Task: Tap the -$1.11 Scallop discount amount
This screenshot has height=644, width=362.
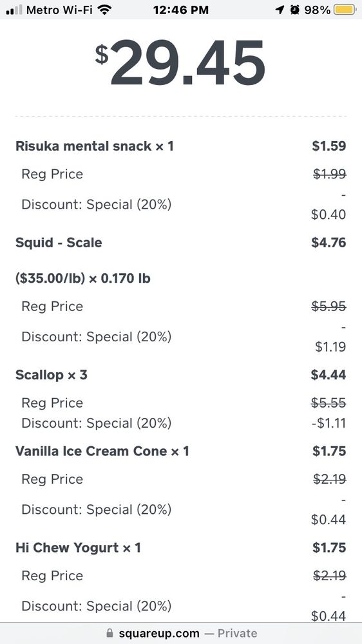Action: click(x=329, y=423)
